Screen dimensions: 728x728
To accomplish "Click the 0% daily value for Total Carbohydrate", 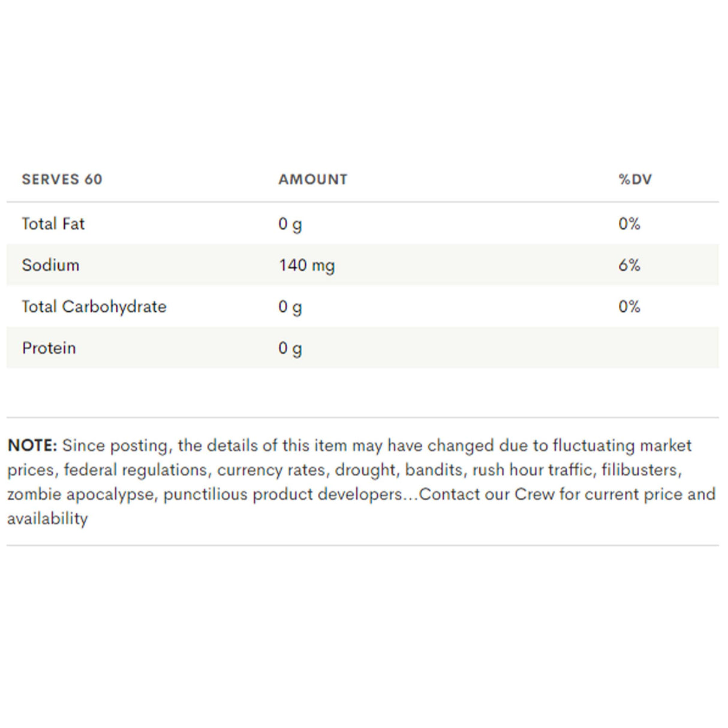I will tap(629, 306).
